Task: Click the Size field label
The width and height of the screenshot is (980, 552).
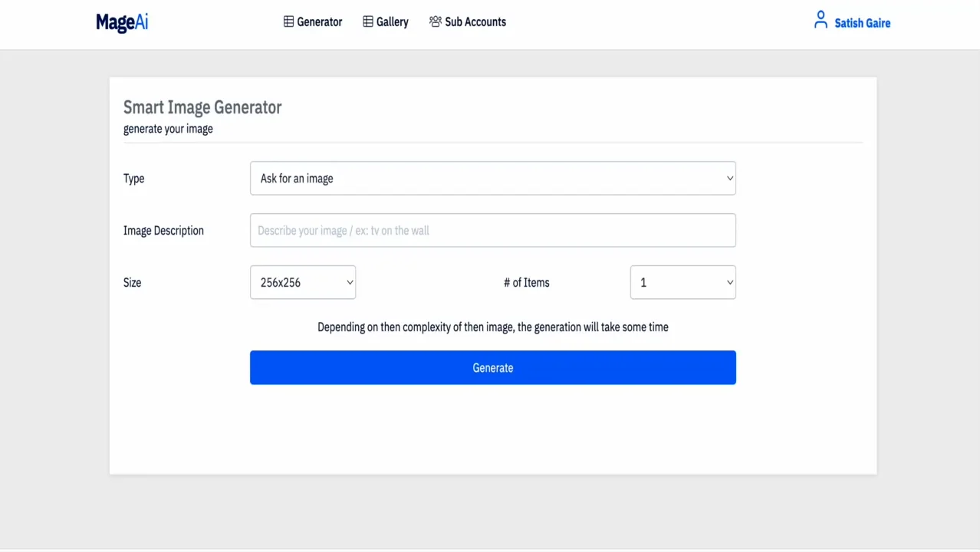Action: 133,283
